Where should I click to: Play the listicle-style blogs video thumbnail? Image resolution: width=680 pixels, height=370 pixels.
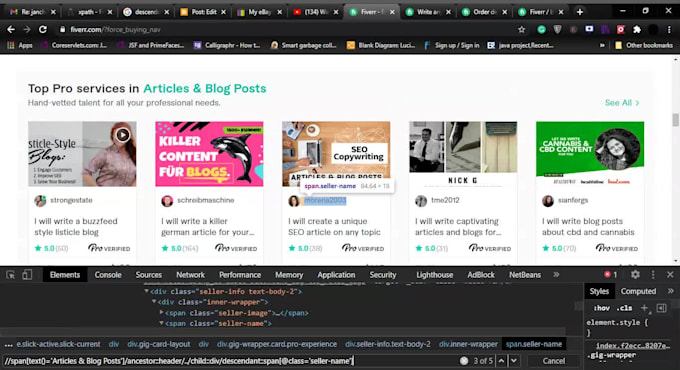(x=122, y=135)
